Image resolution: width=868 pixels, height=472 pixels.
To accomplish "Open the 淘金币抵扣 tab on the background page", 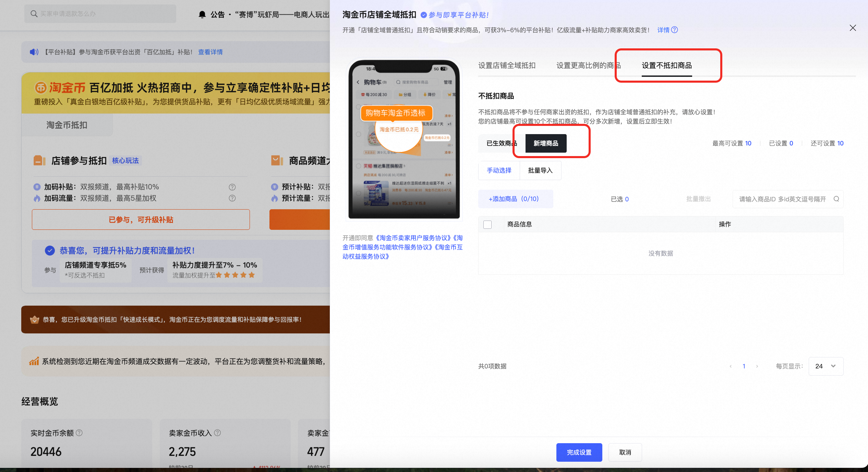I will click(x=67, y=125).
